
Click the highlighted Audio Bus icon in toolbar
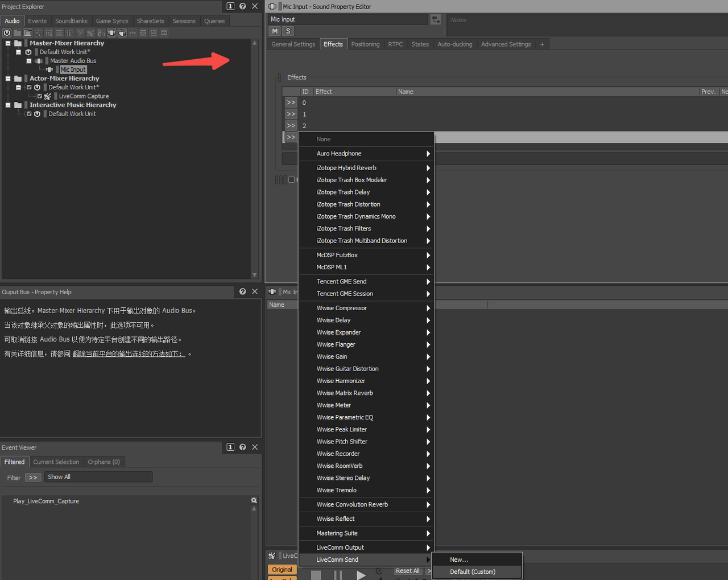[111, 33]
